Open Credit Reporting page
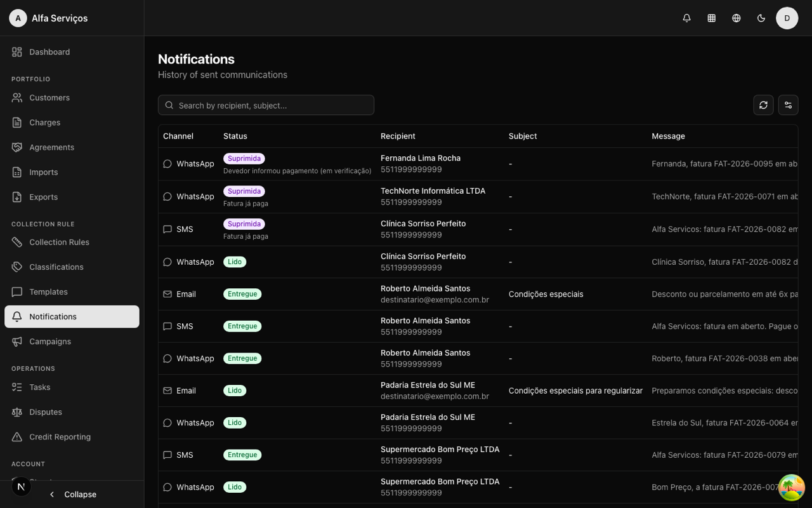This screenshot has width=812, height=508. pos(72,437)
